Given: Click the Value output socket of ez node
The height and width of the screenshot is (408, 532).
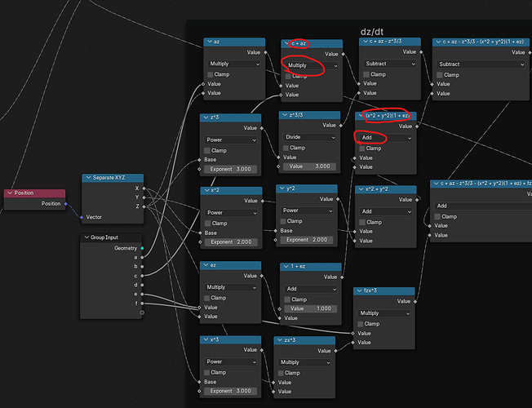Looking at the screenshot, I should [x=262, y=276].
